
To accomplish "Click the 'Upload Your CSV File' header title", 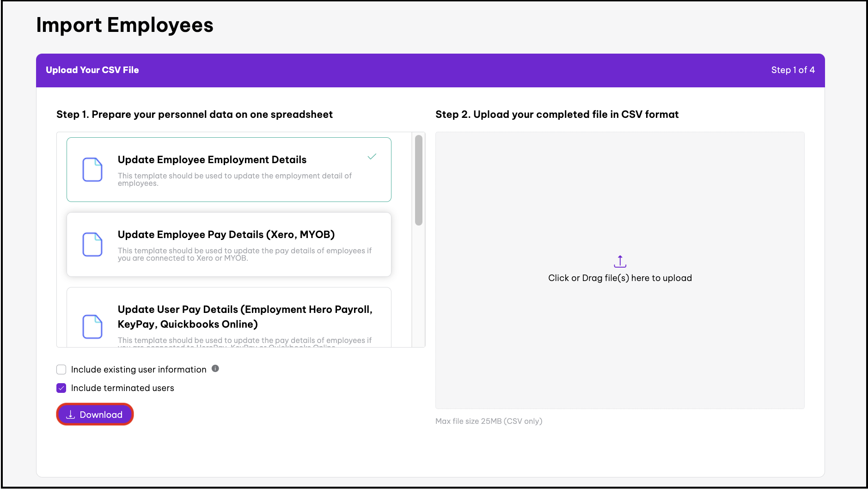I will tap(92, 70).
